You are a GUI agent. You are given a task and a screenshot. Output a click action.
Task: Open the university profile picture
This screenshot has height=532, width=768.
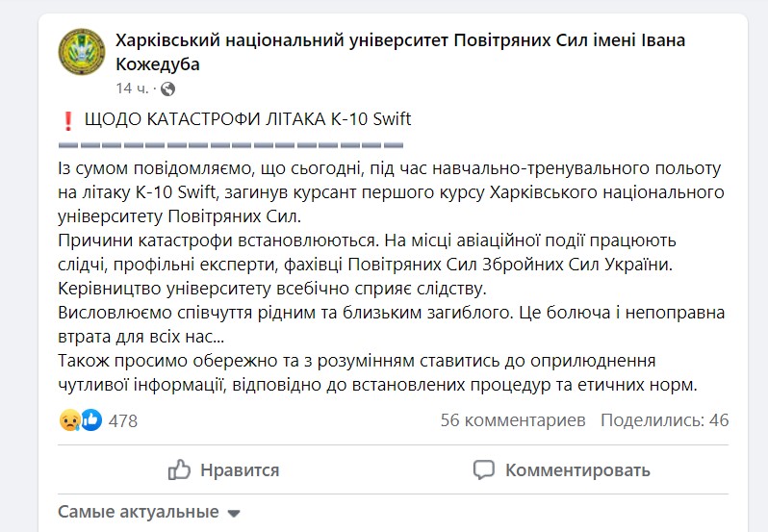pos(82,52)
